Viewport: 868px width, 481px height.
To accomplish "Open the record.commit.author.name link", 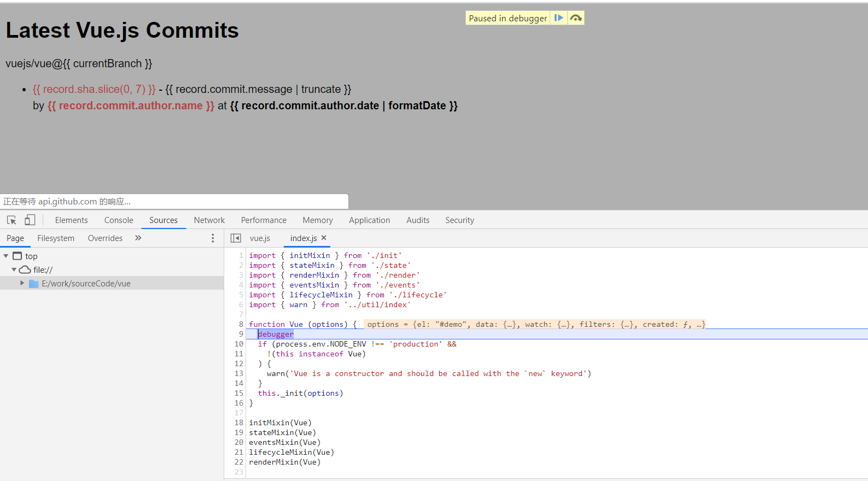I will [131, 105].
